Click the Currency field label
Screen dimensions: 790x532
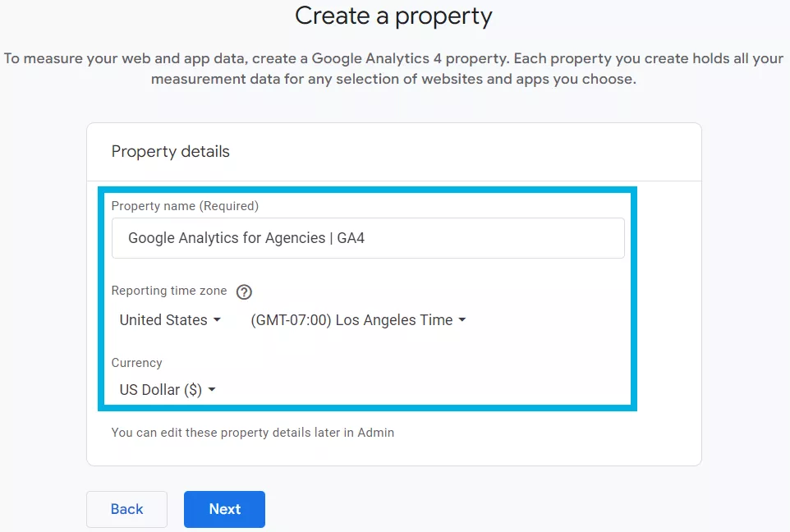pyautogui.click(x=136, y=363)
